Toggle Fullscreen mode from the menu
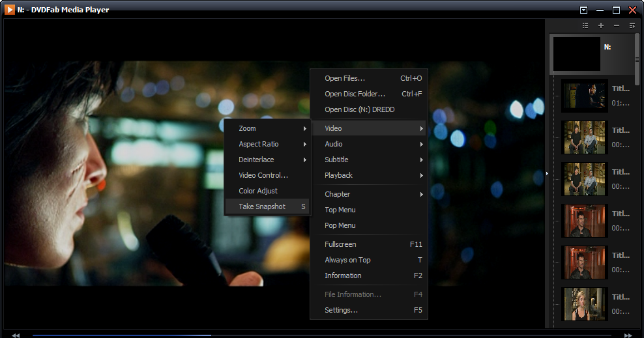The image size is (644, 338). [x=369, y=244]
